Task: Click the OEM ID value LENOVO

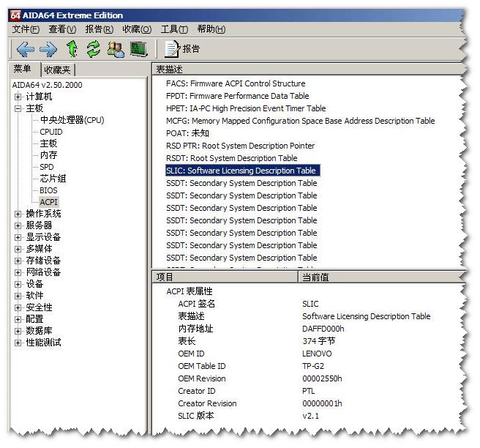Action: (317, 354)
